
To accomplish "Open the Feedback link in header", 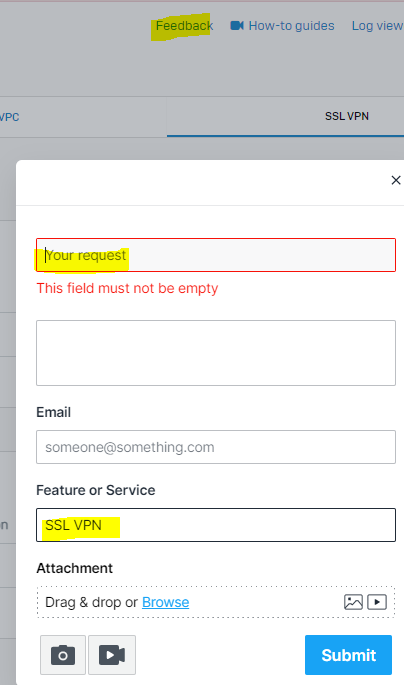I will [x=184, y=26].
